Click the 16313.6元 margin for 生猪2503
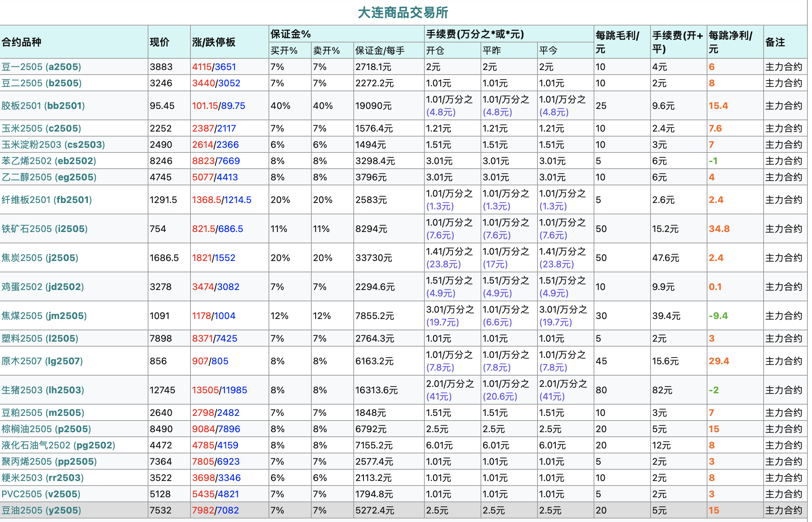 376,390
